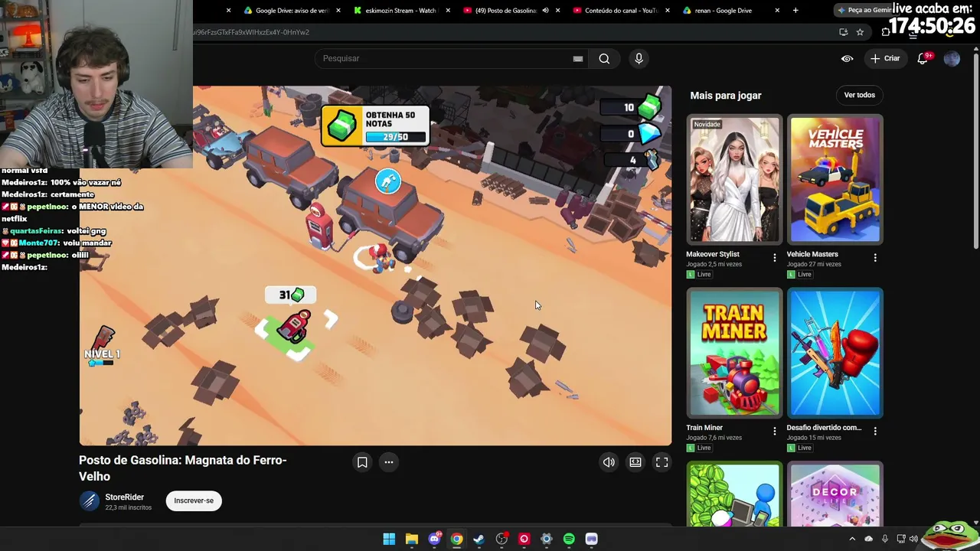The image size is (980, 551).
Task: Open the StoreRider channel avatar
Action: pyautogui.click(x=90, y=501)
